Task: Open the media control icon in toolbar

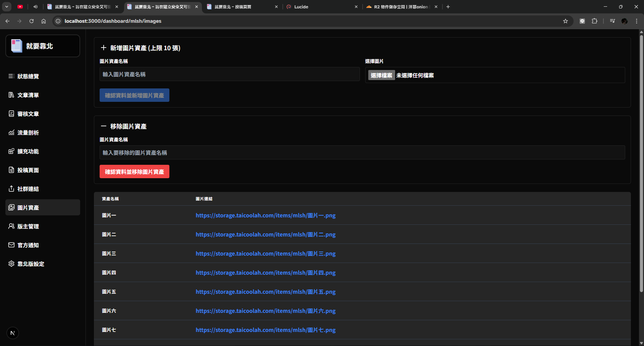Action: pos(612,21)
